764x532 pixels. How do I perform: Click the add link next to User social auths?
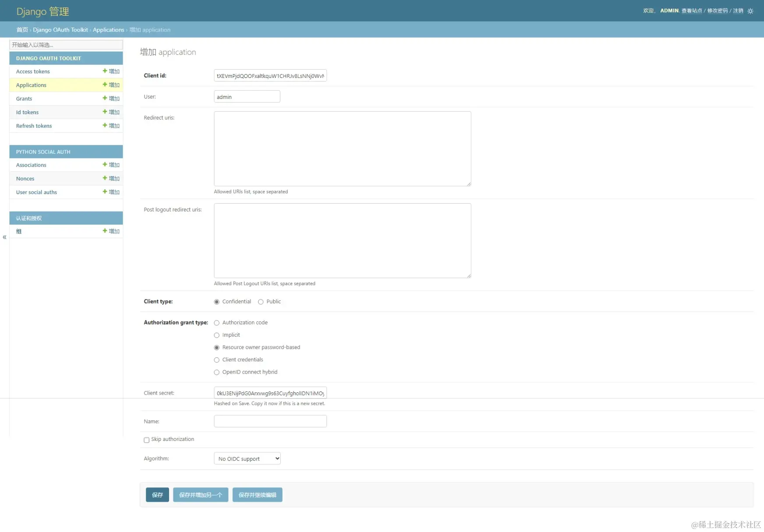click(x=111, y=192)
